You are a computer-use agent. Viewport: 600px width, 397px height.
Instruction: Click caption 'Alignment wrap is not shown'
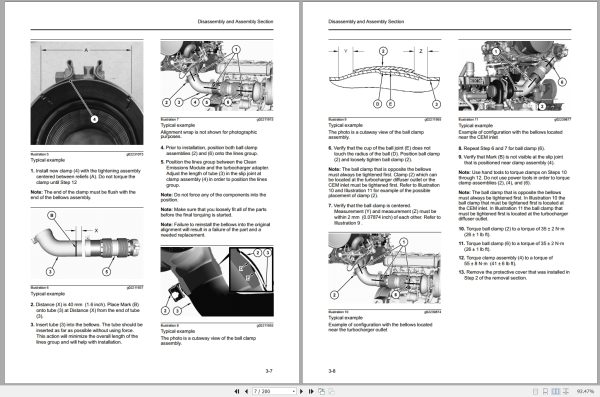(209, 134)
